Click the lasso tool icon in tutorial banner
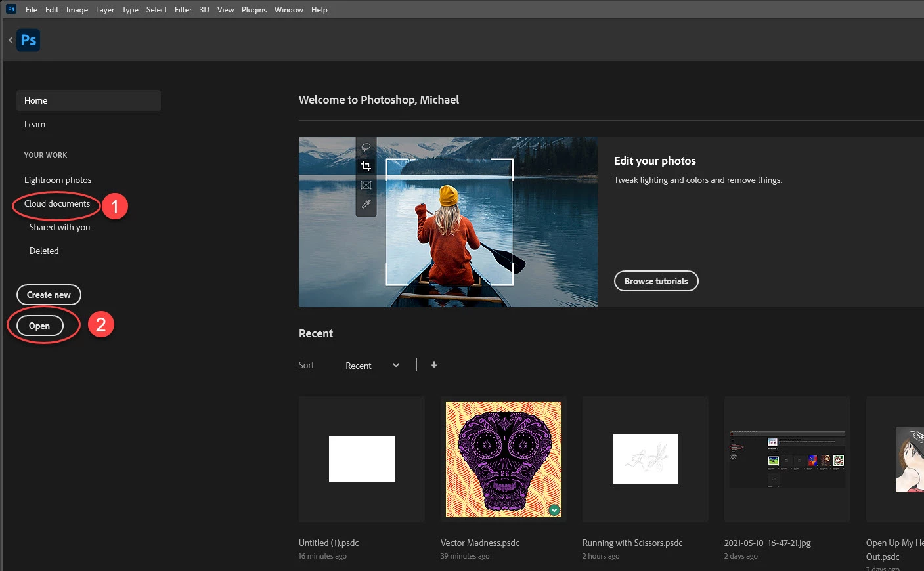This screenshot has height=571, width=924. pos(366,147)
